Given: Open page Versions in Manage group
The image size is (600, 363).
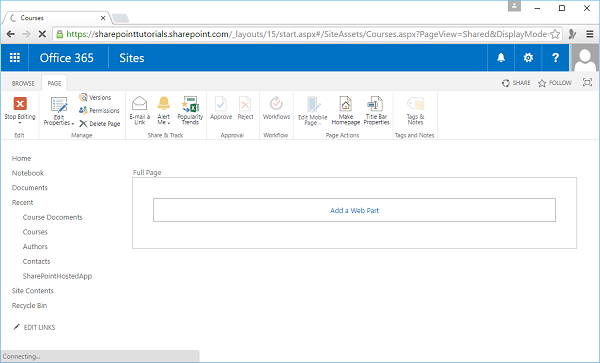Looking at the screenshot, I should click(95, 98).
